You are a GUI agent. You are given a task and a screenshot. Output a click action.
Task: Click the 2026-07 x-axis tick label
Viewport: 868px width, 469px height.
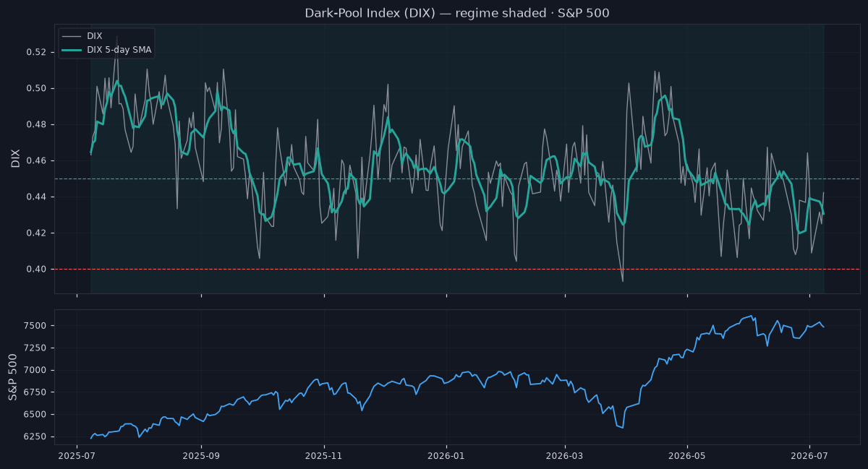coord(809,457)
